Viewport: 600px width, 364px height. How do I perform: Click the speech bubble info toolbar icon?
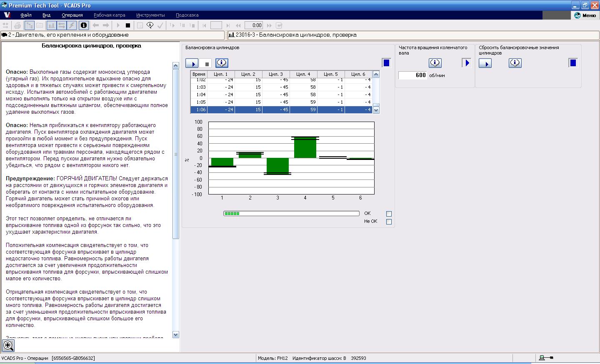[x=150, y=25]
